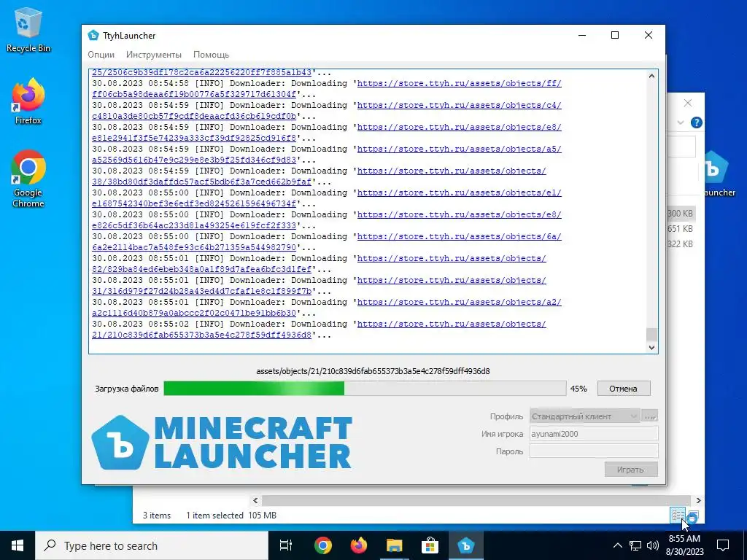This screenshot has width=747, height=560.
Task: Click the disabled Играть button
Action: tap(631, 470)
